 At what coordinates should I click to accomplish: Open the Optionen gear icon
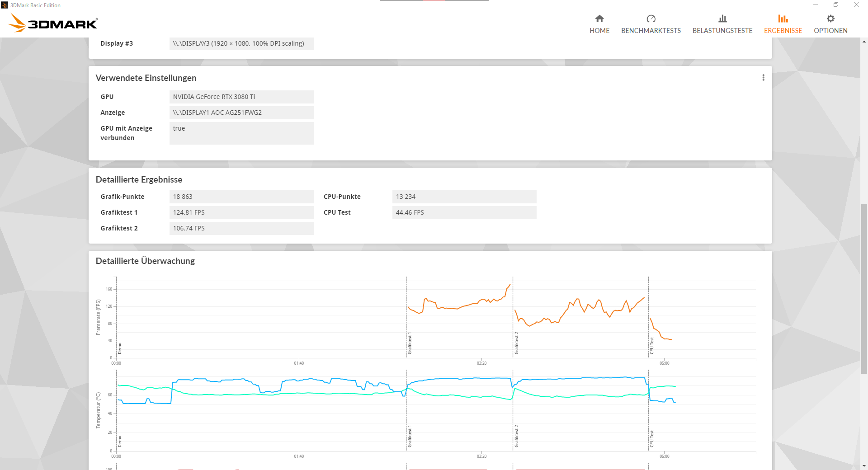pyautogui.click(x=830, y=19)
